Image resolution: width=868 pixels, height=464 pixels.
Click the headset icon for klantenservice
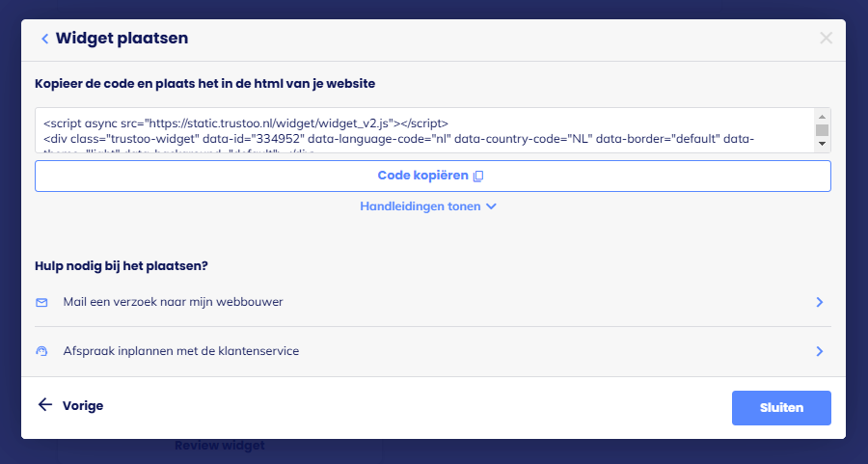[x=41, y=351]
